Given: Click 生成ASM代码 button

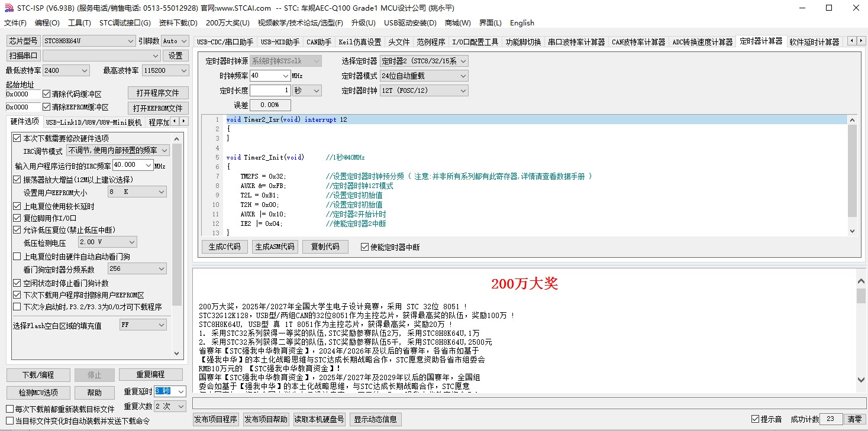Looking at the screenshot, I should tap(275, 247).
